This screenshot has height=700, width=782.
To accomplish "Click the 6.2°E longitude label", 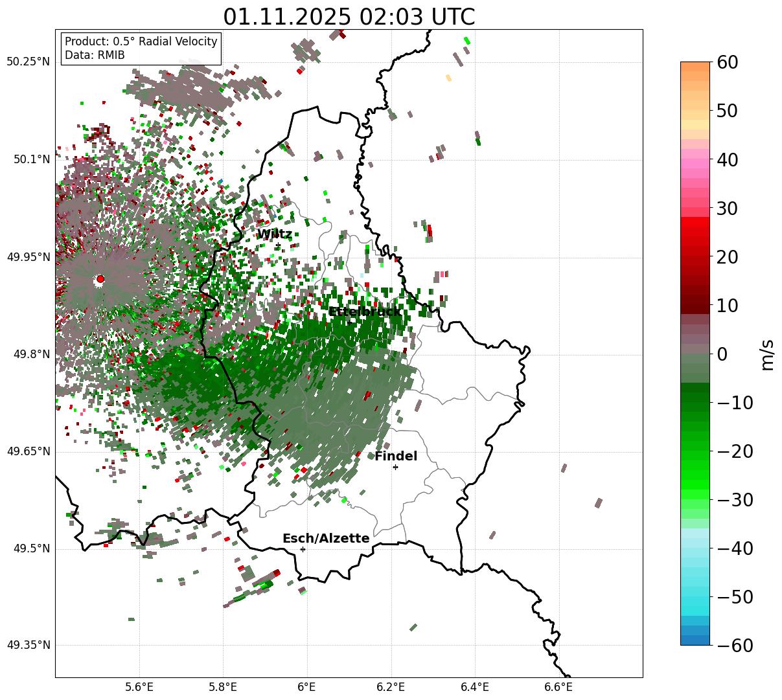I will point(391,687).
